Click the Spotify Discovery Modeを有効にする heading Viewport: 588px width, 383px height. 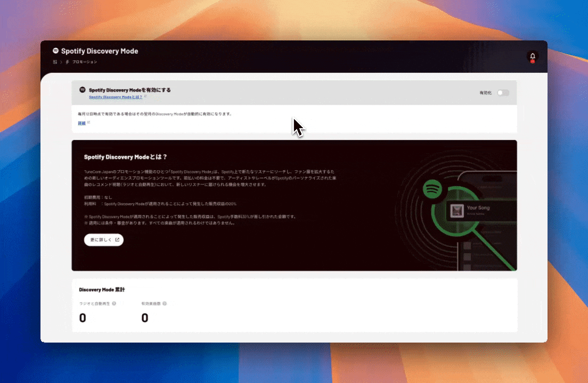point(130,90)
